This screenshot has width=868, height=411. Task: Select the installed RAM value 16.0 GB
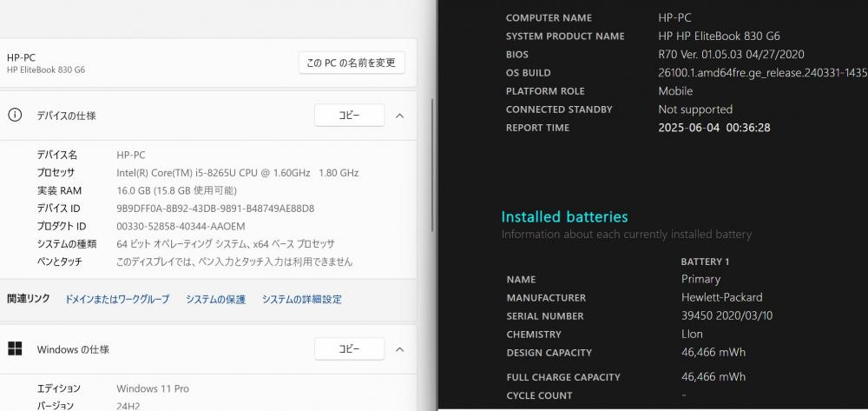point(177,190)
